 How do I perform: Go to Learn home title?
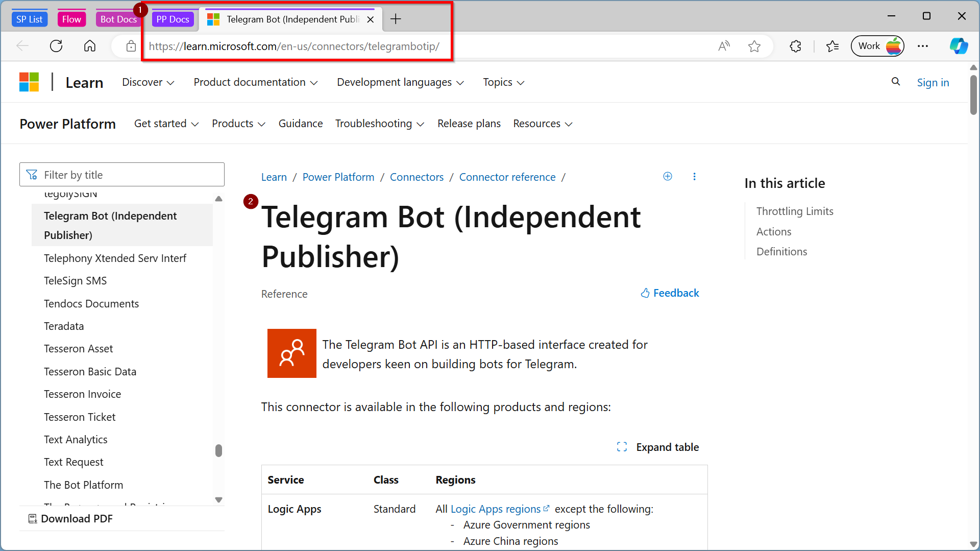coord(84,83)
